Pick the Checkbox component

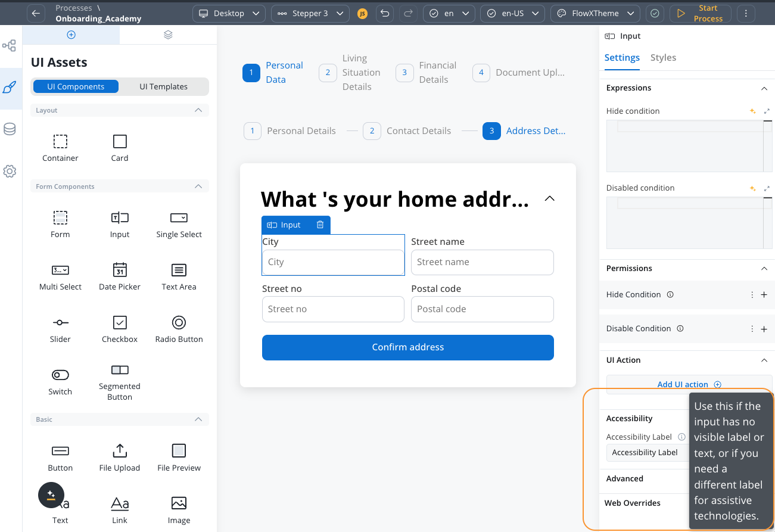[120, 329]
